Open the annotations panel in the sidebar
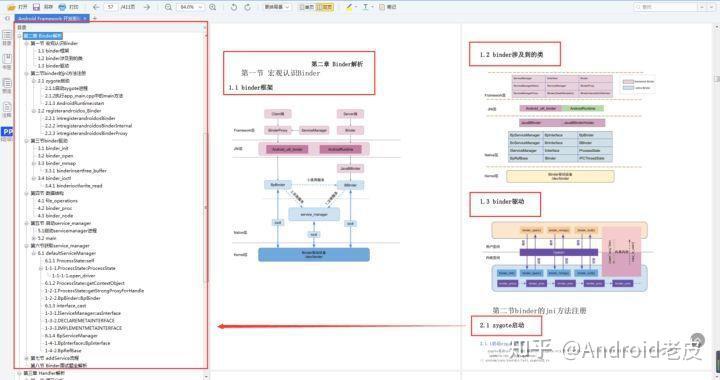The width and height of the screenshot is (720, 380). [x=7, y=110]
